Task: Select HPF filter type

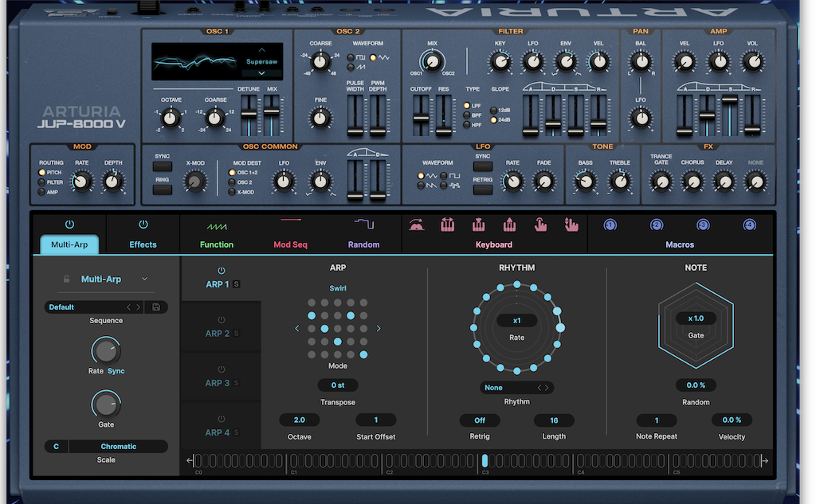Action: (467, 125)
